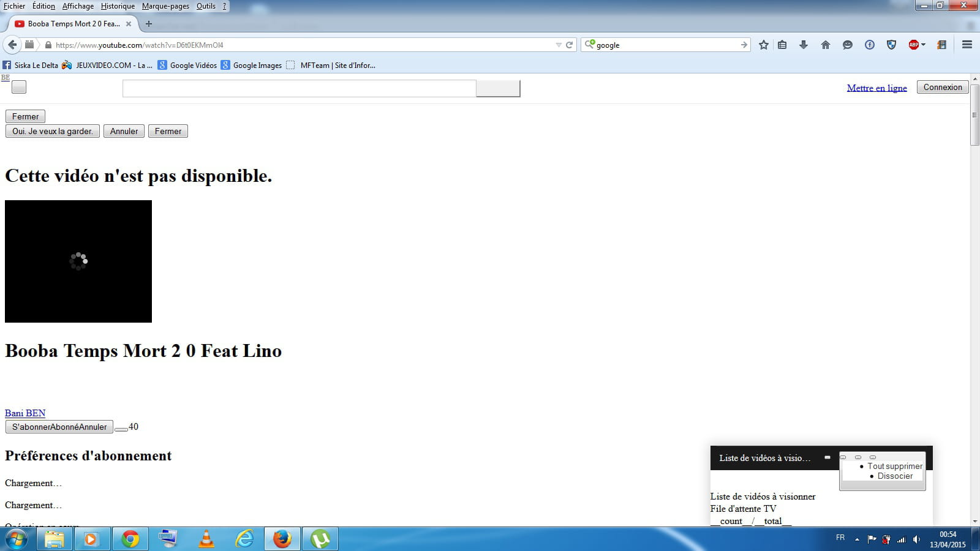This screenshot has width=980, height=551.
Task: Open Google Vidéos bookmark
Action: (x=187, y=65)
